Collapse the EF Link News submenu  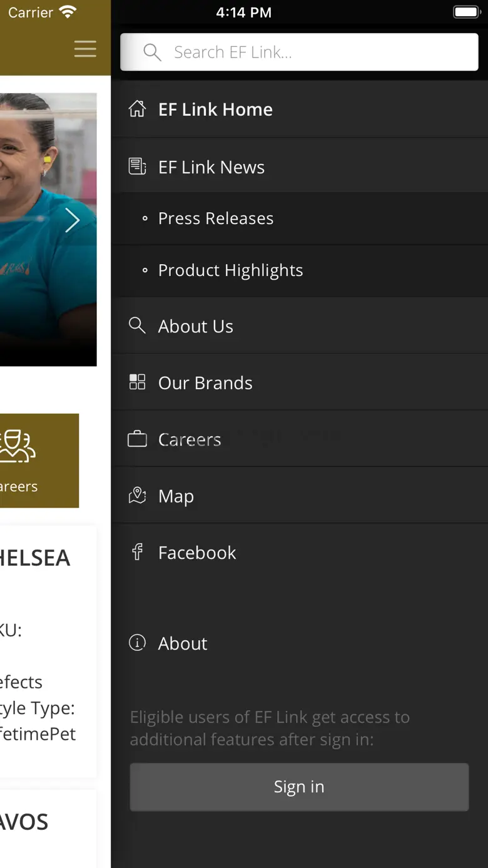211,167
